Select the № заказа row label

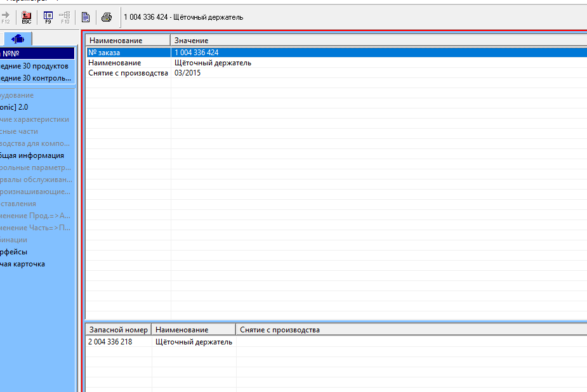pos(104,53)
